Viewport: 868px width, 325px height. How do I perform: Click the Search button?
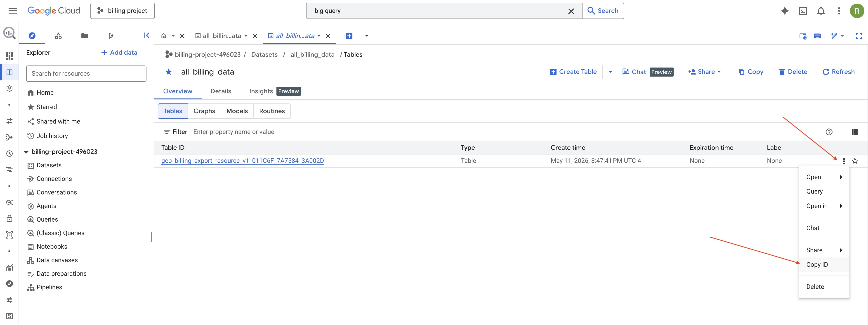603,11
